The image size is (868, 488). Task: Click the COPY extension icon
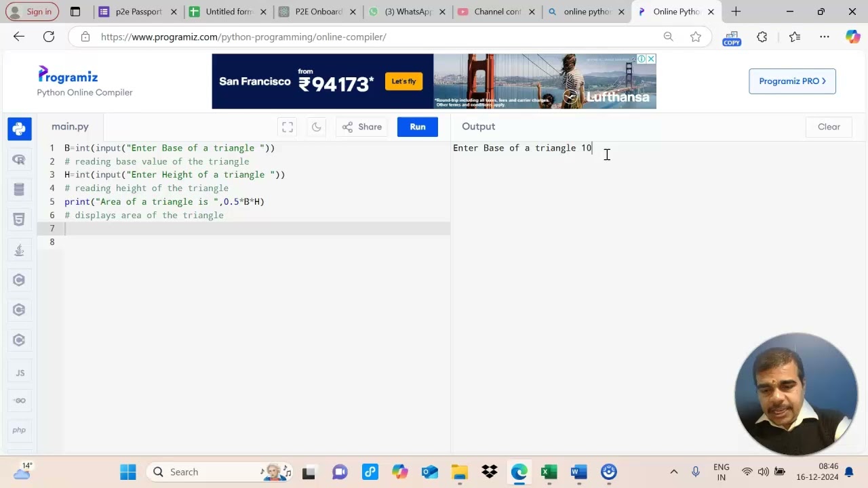(x=732, y=37)
